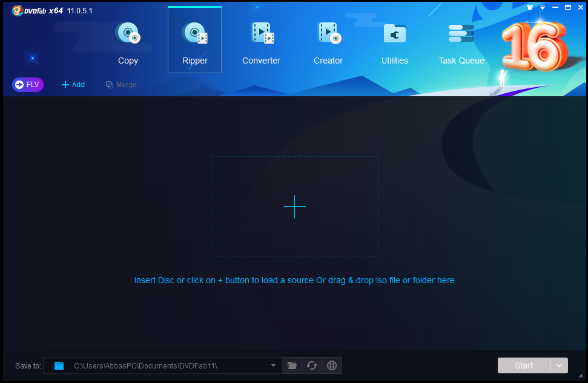This screenshot has height=383, width=588.
Task: Click the "Save to:" label
Action: (28, 366)
